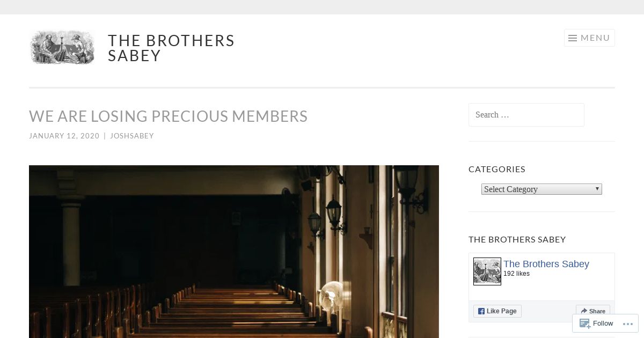Expand the Select Category dropdown
This screenshot has height=338, width=644.
541,189
